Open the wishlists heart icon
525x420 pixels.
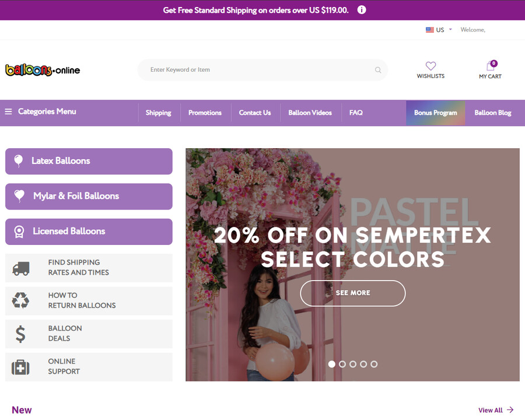click(x=430, y=66)
